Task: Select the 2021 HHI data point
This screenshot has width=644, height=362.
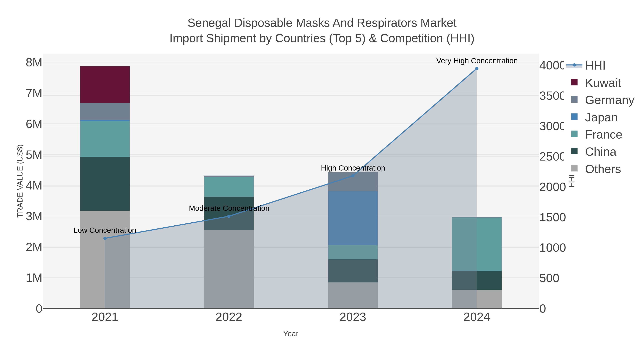Action: 105,238
